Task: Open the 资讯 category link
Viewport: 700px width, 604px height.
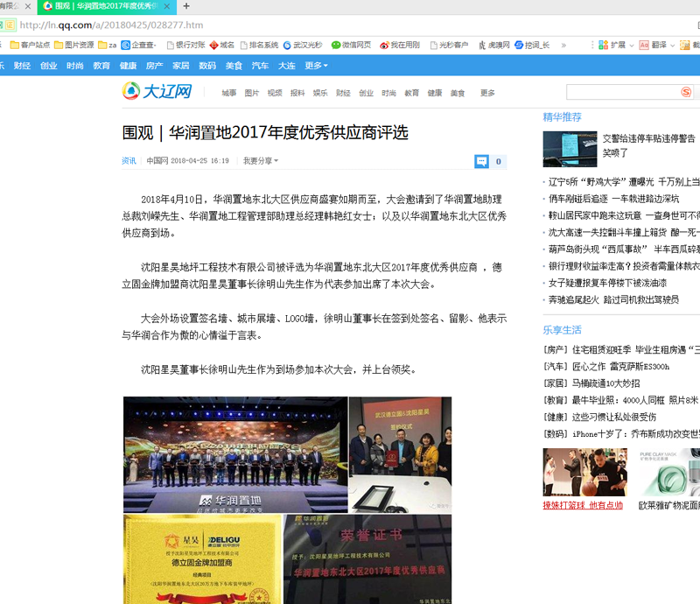Action: pos(129,161)
